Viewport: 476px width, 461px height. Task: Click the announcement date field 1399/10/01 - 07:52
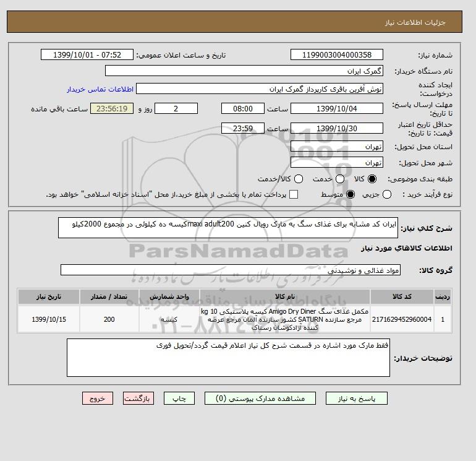(87, 54)
